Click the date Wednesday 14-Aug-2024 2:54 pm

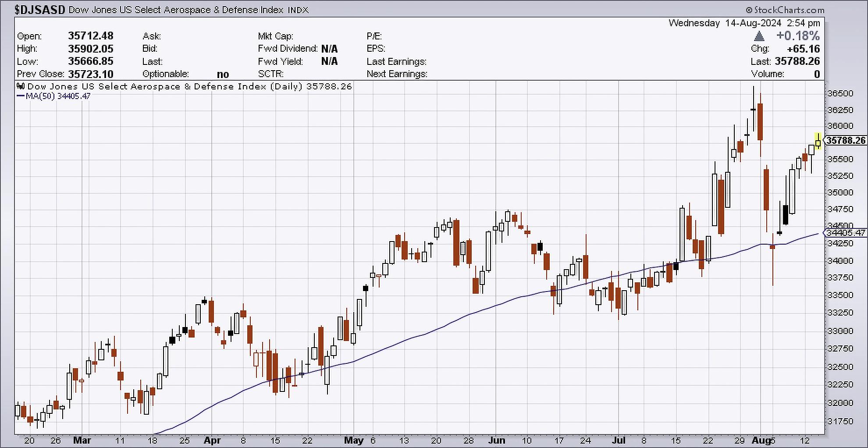tap(744, 23)
